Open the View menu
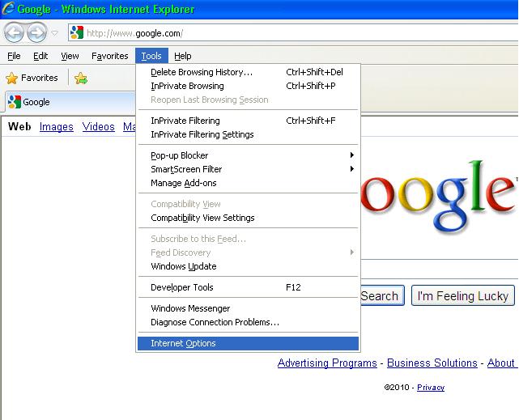 (70, 56)
